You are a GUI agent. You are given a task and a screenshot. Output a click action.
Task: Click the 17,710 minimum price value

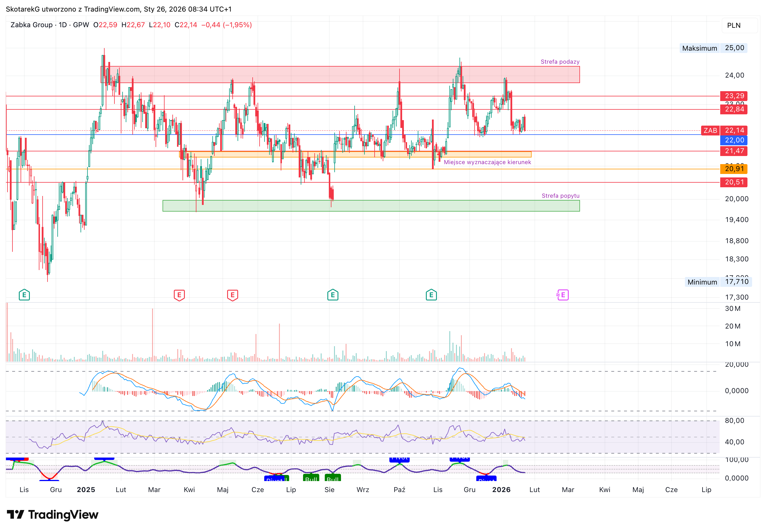pos(736,282)
